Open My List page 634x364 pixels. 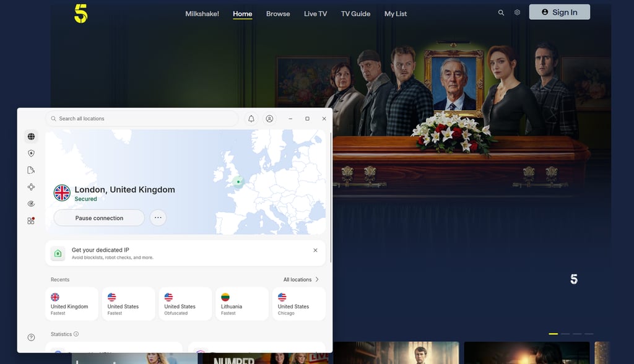396,14
